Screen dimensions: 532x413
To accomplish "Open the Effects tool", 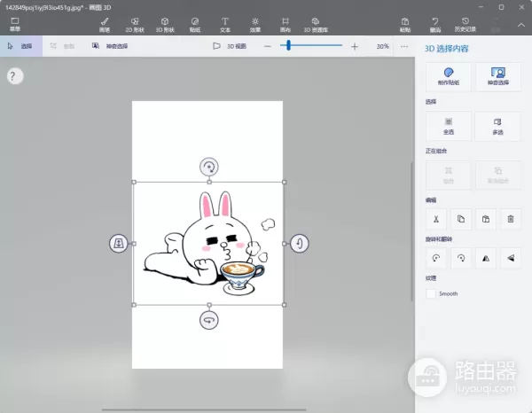I will (255, 23).
